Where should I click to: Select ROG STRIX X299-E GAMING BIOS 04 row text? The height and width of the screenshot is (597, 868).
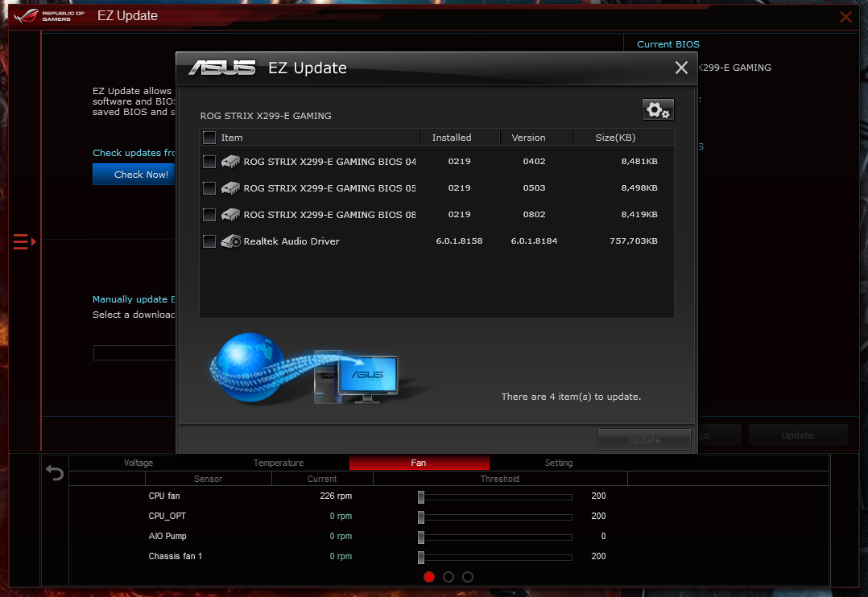(x=329, y=162)
